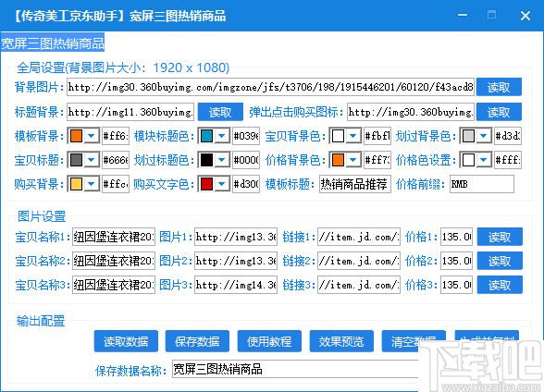Click the 宝贝名称3 input field

click(114, 285)
